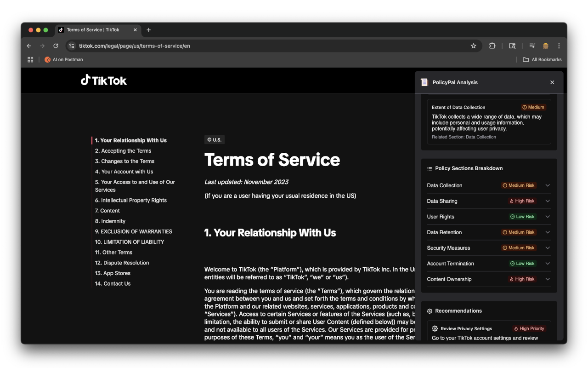Click Medium Risk badge for Security Measures
This screenshot has height=368, width=588.
pos(519,248)
